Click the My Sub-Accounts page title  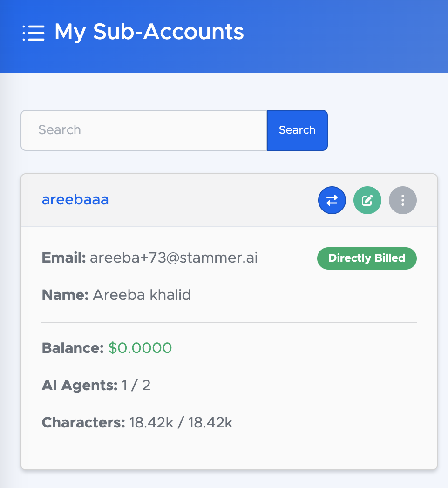(x=149, y=32)
